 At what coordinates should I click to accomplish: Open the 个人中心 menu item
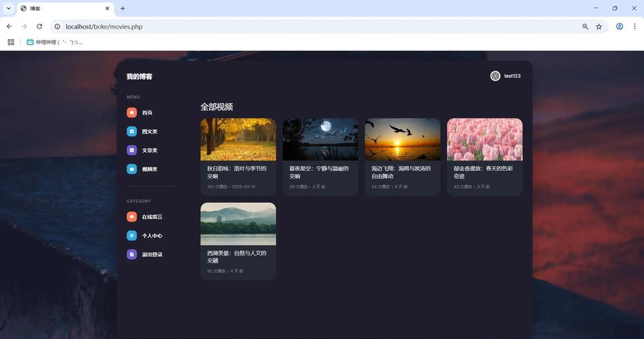coord(152,235)
